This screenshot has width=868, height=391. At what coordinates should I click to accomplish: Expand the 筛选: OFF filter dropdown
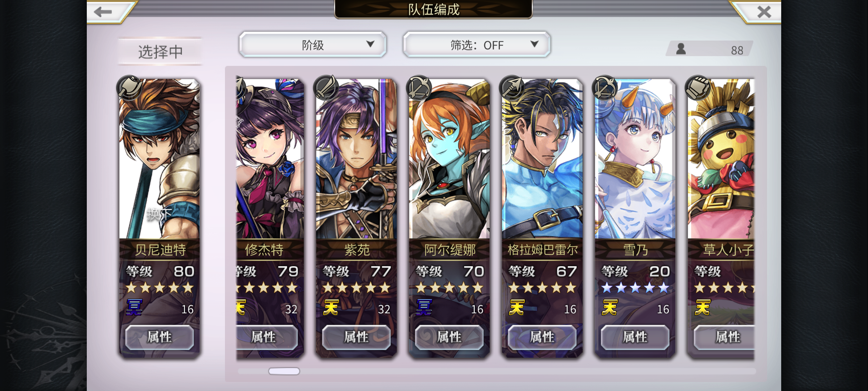point(477,45)
